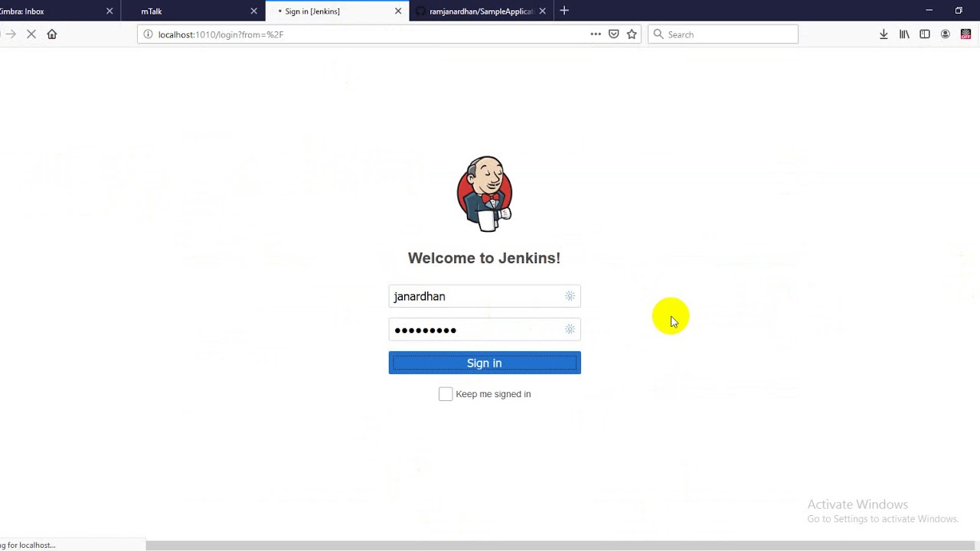Tick the Keep me signed in checkbox

(x=446, y=394)
